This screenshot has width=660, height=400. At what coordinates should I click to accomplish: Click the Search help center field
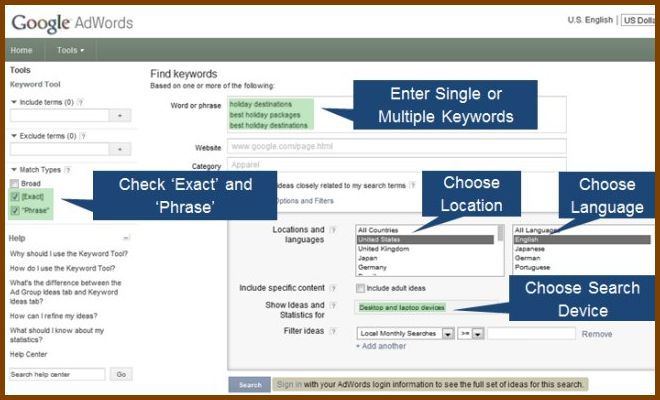[x=57, y=374]
